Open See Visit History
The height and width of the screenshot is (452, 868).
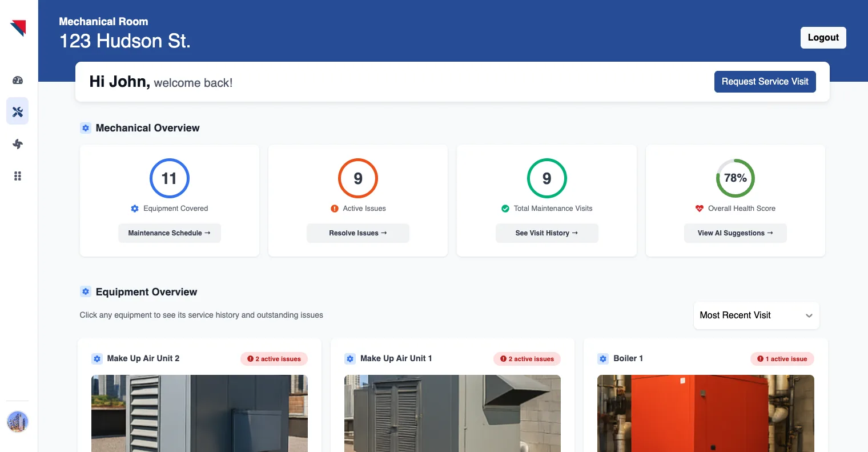point(546,233)
